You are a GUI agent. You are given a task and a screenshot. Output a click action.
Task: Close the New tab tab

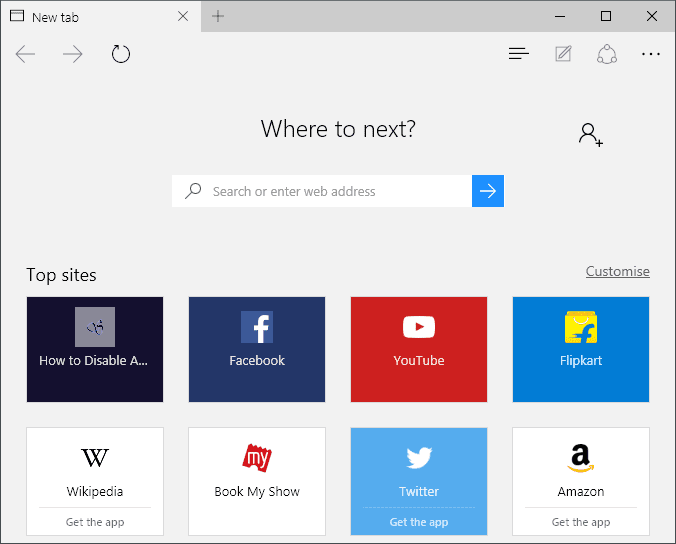tap(183, 16)
